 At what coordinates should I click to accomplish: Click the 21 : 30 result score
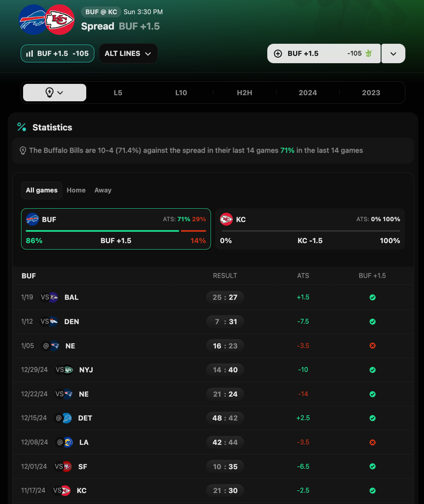pos(225,491)
